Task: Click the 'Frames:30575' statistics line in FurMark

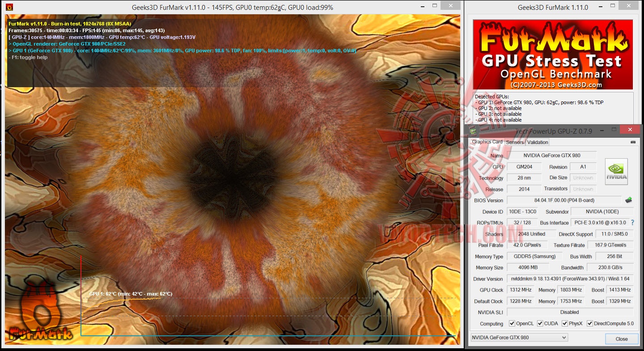Action: [x=86, y=30]
